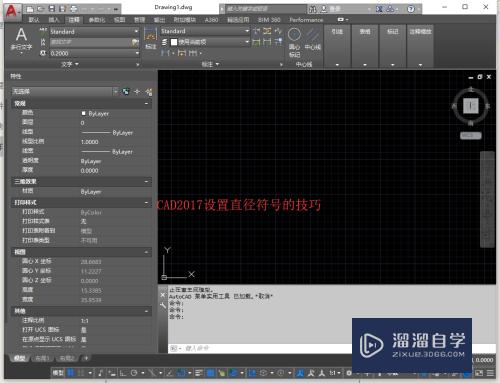
Task: Close the command line window with X
Action: (163, 295)
